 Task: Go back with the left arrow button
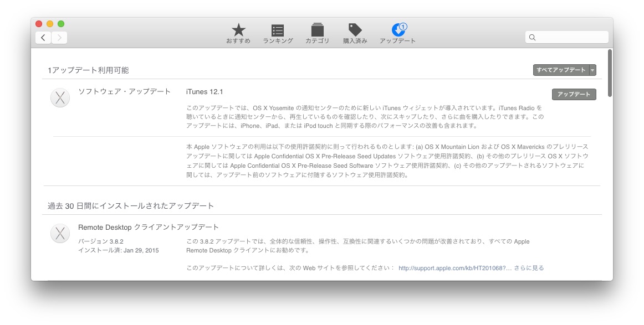click(x=43, y=38)
